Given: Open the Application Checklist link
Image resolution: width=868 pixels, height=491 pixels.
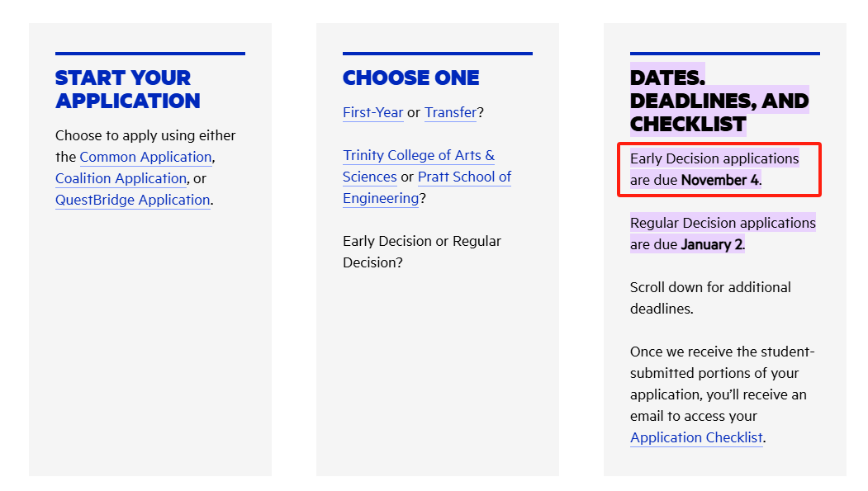Looking at the screenshot, I should click(x=696, y=438).
